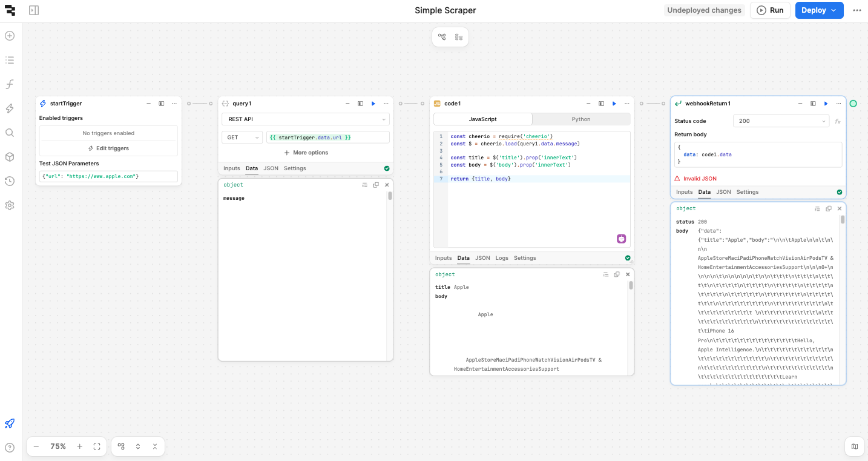Expand the Status code 200 dropdown
Viewport: 868px width, 461px height.
pos(781,121)
